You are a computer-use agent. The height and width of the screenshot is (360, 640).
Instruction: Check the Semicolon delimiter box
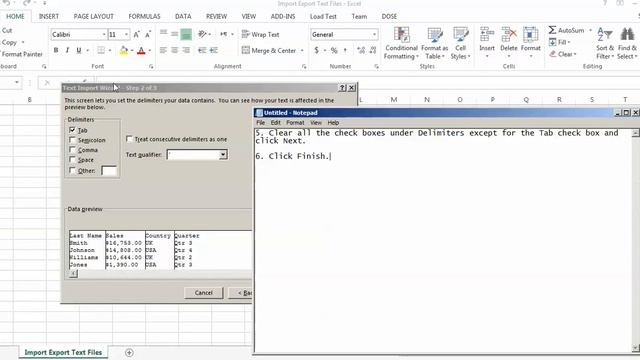pyautogui.click(x=73, y=140)
